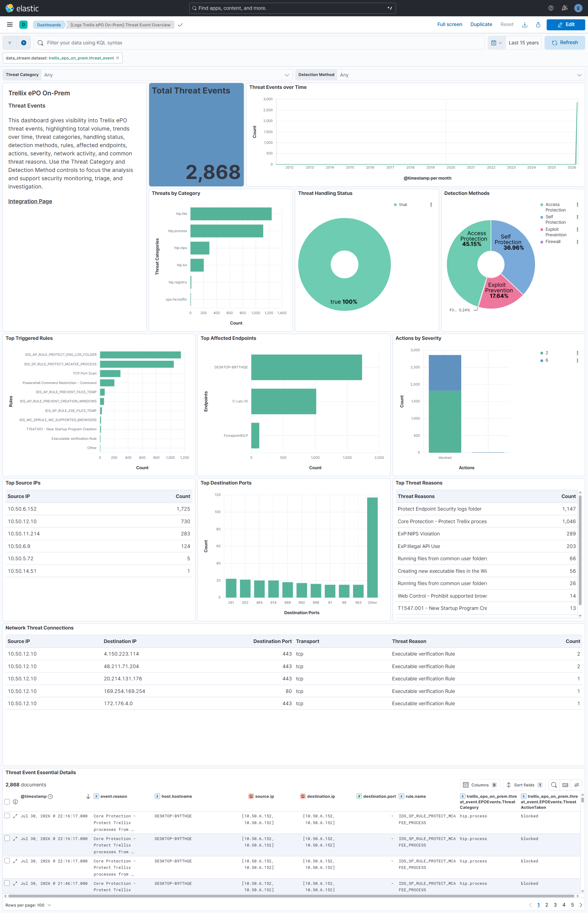Go to page 3 of results
This screenshot has height=913, width=588.
[555, 905]
